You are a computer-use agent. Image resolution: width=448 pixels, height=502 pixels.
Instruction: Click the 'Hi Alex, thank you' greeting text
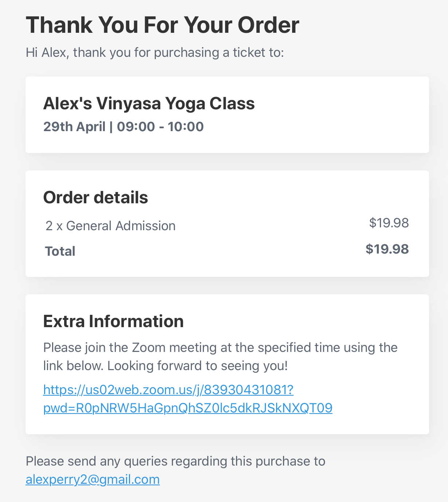tap(155, 52)
